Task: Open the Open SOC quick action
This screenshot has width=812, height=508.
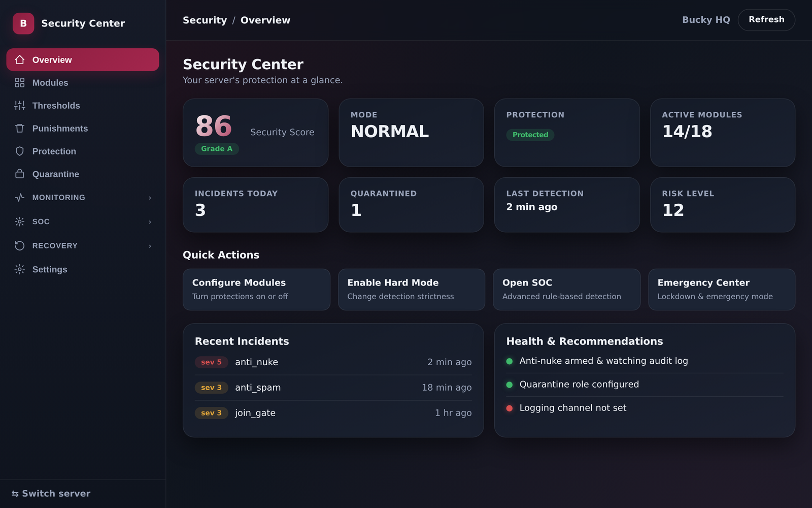Action: (x=566, y=290)
